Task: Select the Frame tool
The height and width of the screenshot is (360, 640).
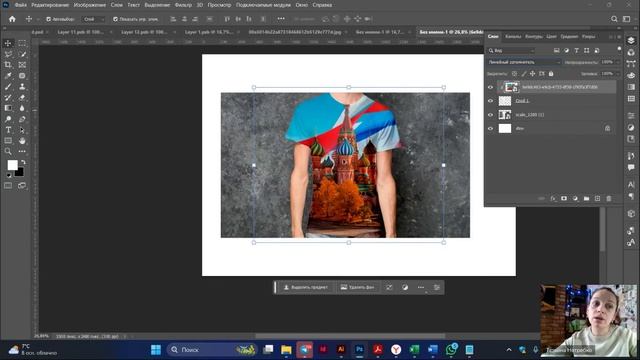Action: point(22,65)
